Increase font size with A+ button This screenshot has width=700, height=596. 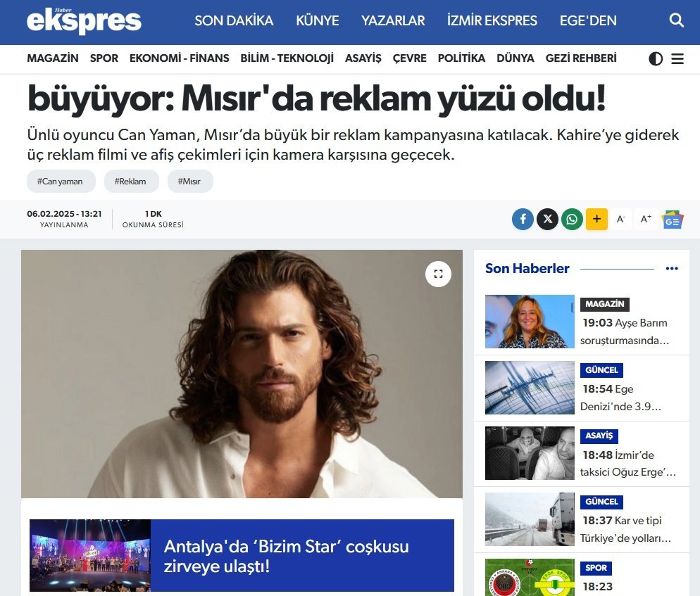(x=646, y=219)
